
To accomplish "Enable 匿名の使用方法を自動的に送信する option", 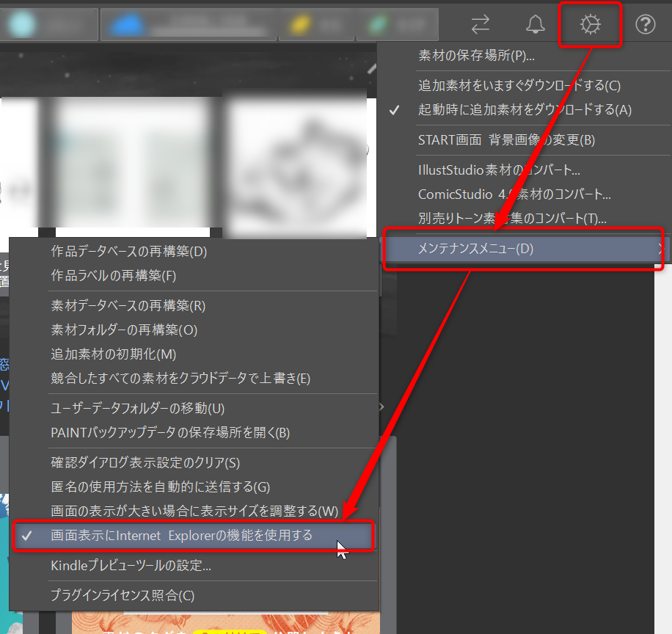I will 160,487.
